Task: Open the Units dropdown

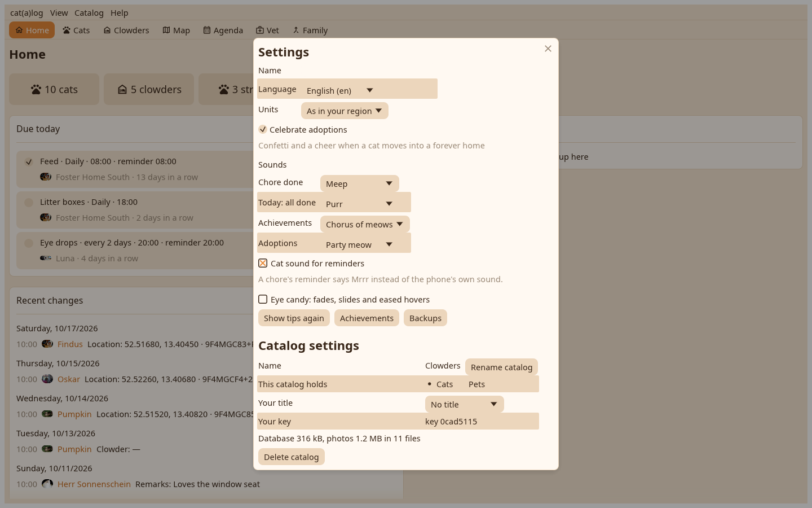Action: click(345, 111)
